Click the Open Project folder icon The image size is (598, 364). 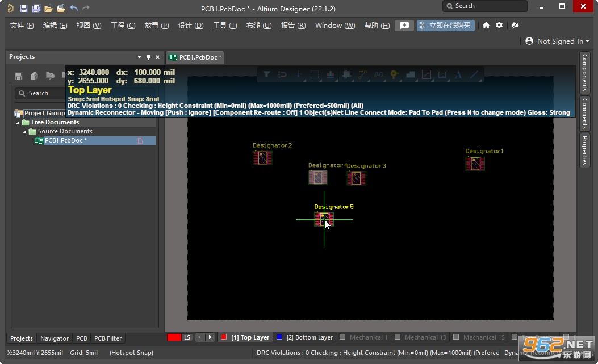click(61, 8)
